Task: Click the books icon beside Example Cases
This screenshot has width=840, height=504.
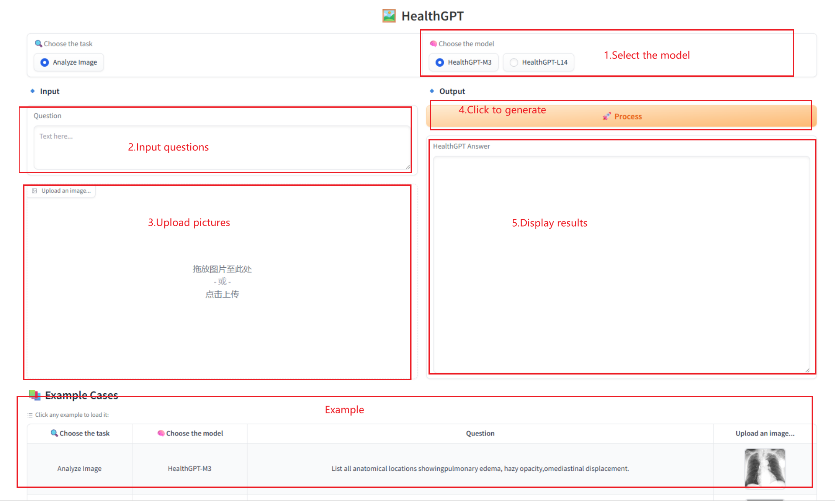Action: (34, 395)
